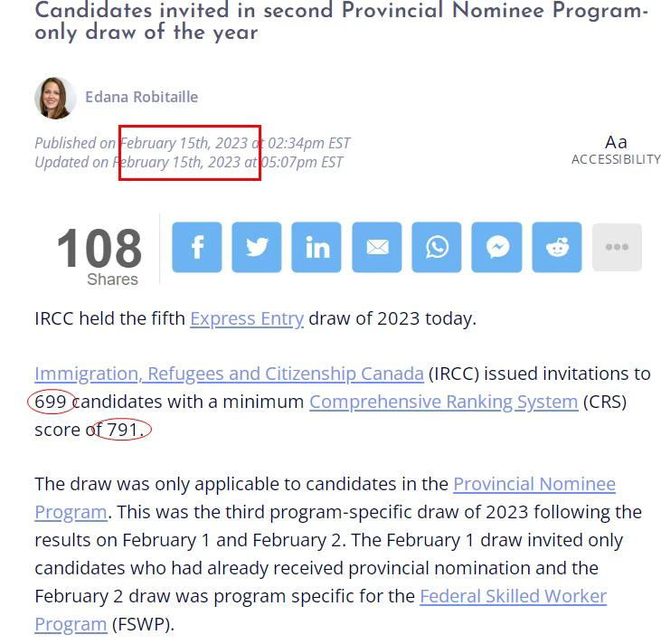Share article on WhatsApp
661x644 pixels.
click(x=437, y=247)
